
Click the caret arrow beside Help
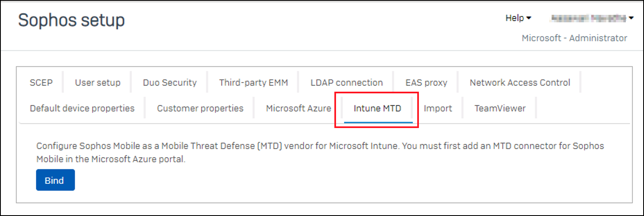(529, 18)
